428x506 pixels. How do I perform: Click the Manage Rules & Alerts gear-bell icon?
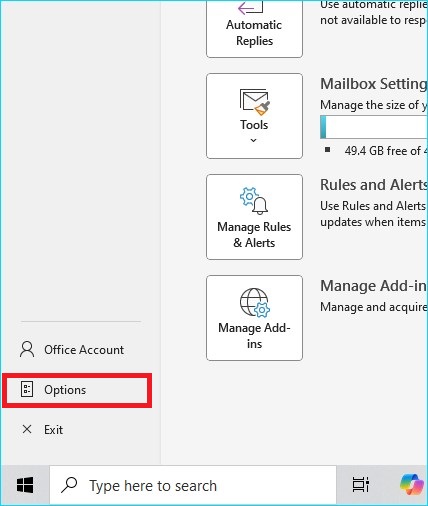click(x=254, y=201)
